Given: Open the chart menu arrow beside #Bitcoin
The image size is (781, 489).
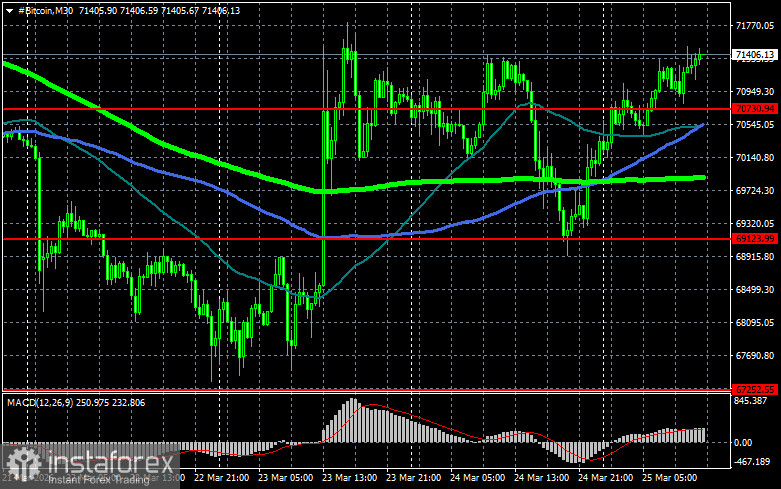Looking at the screenshot, I should [x=9, y=10].
